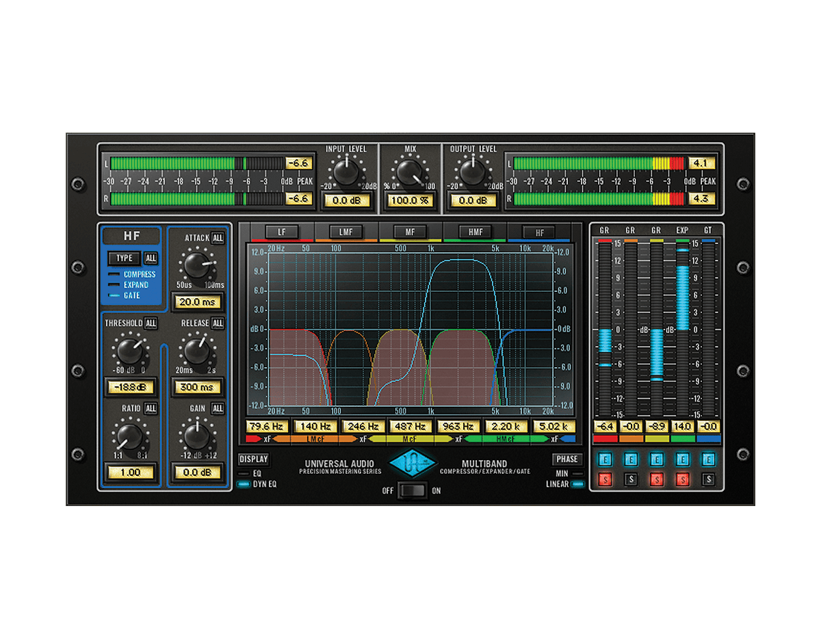
Task: Solo the LMF band with its S button
Action: 631,479
